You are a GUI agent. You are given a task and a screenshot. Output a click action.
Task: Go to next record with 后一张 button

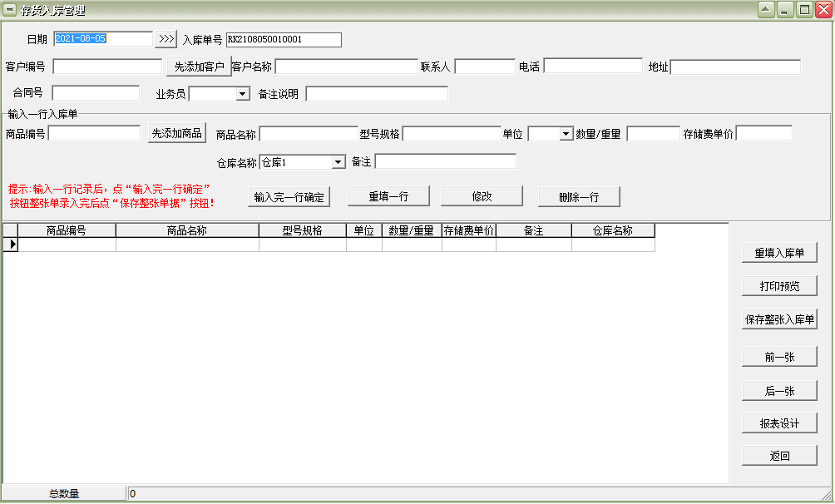tap(779, 390)
